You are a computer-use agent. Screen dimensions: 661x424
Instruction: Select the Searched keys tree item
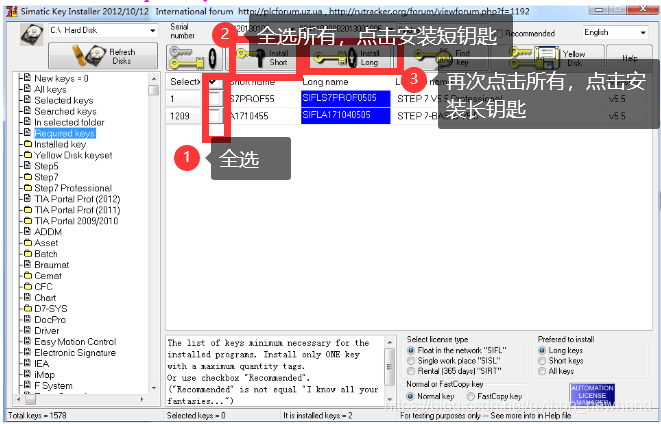(65, 111)
